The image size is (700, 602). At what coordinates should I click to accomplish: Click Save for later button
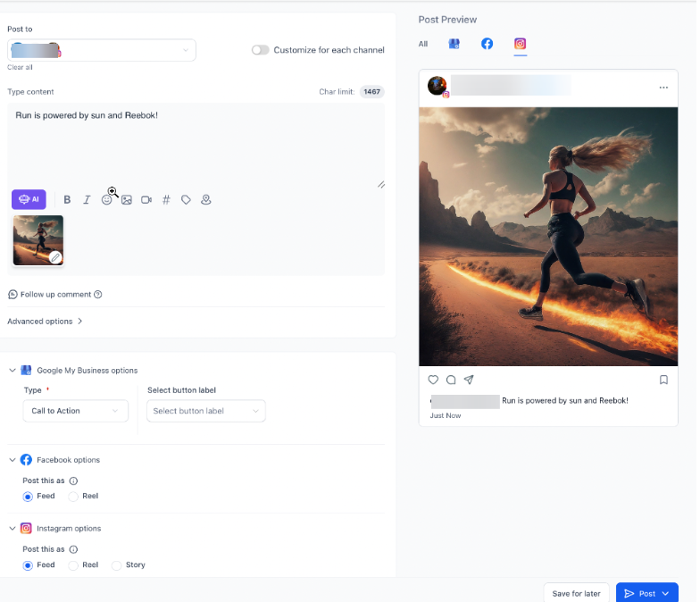point(577,593)
